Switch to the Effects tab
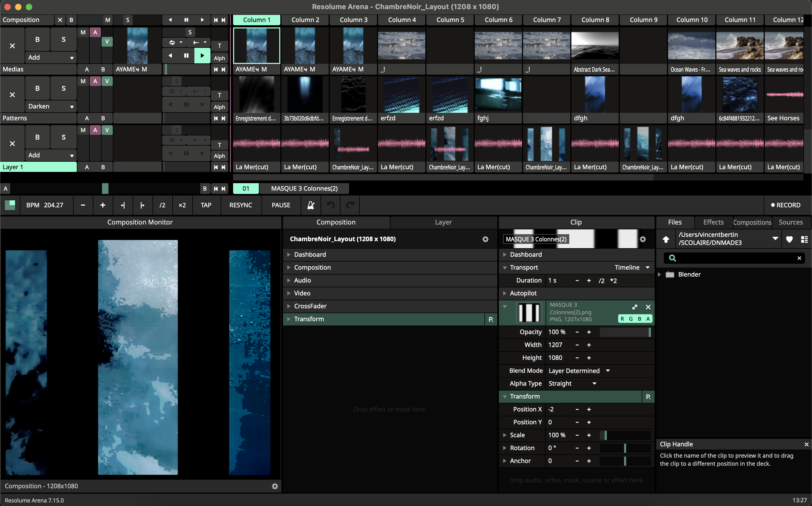This screenshot has width=812, height=506. (x=713, y=222)
